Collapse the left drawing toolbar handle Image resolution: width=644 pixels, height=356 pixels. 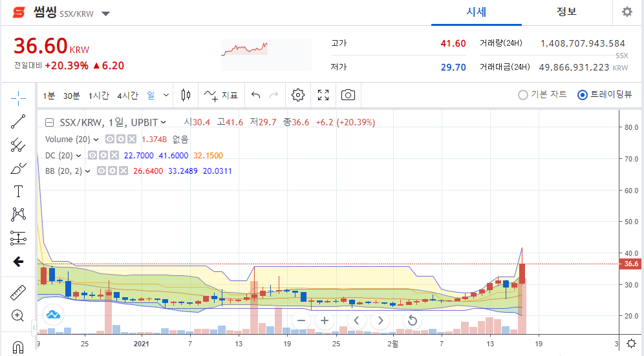tap(34, 328)
